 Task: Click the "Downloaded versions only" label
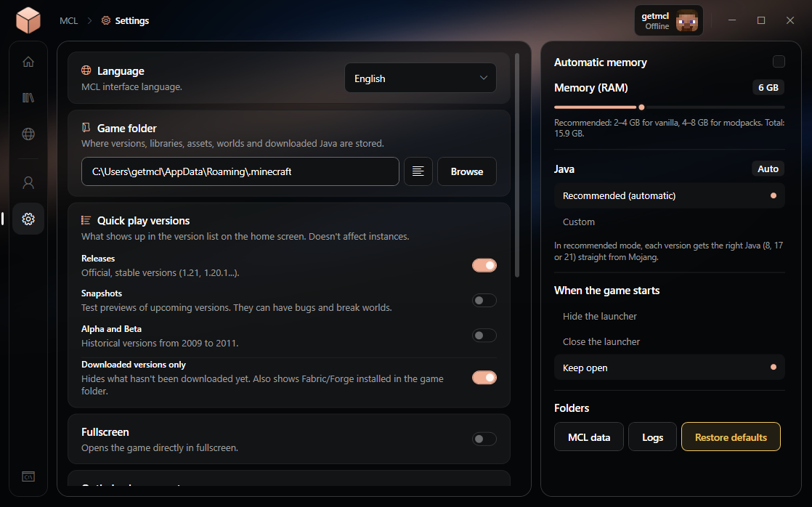(134, 365)
